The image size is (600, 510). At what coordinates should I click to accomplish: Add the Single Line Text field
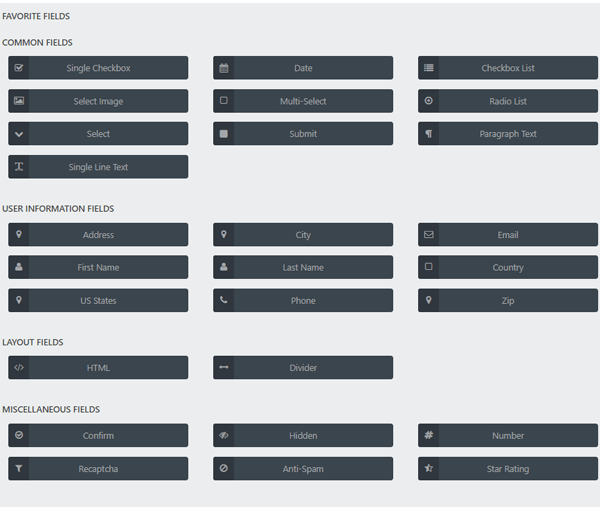click(98, 167)
